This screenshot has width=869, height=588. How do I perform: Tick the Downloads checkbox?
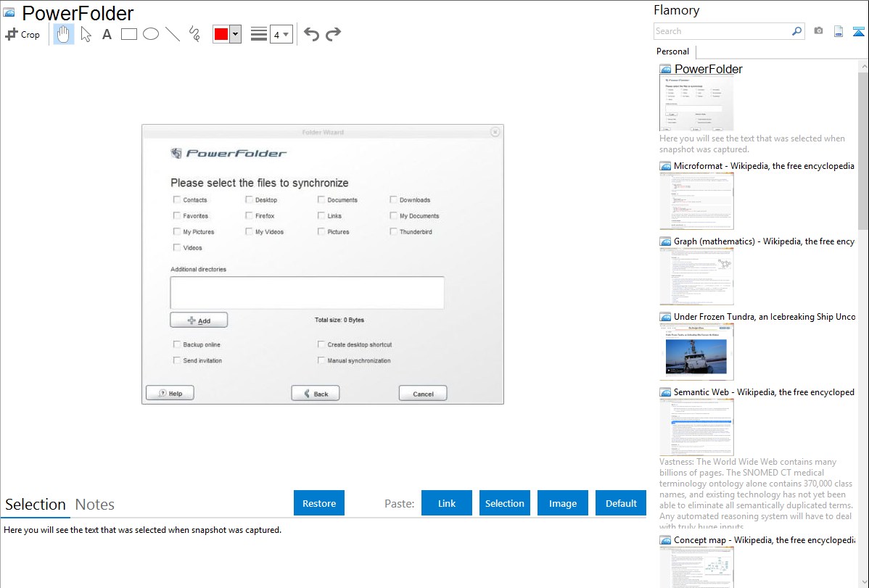click(393, 199)
